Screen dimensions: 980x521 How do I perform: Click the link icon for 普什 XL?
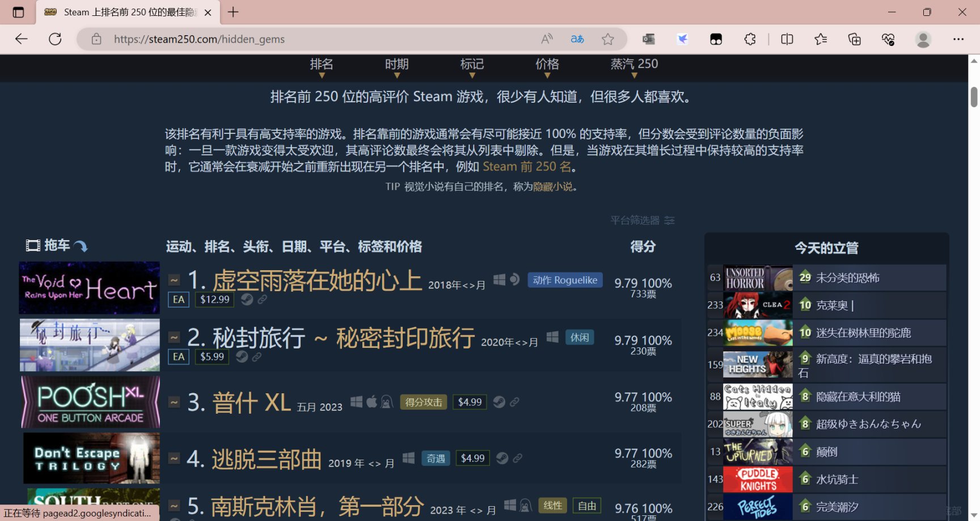tap(514, 402)
